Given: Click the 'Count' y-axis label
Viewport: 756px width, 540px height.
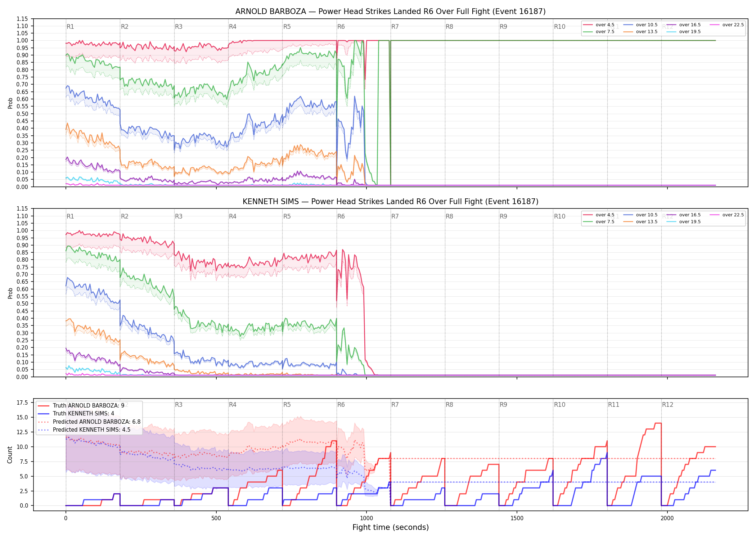Looking at the screenshot, I should click(10, 455).
